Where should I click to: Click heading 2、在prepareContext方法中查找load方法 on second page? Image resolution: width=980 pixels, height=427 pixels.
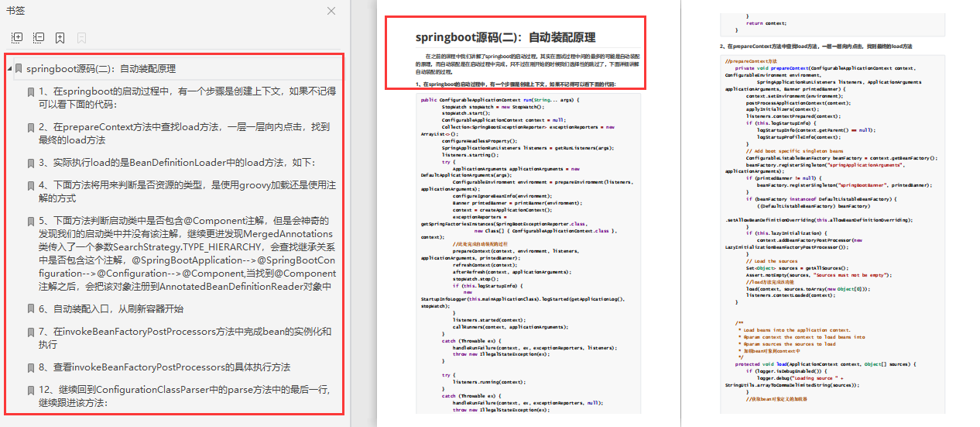(816, 46)
